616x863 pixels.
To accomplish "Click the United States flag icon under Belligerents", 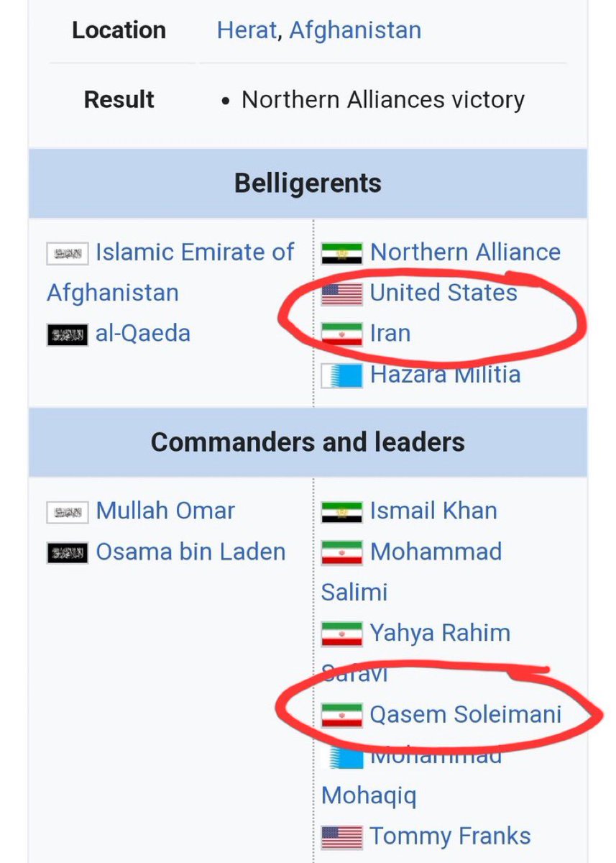I will coord(341,293).
